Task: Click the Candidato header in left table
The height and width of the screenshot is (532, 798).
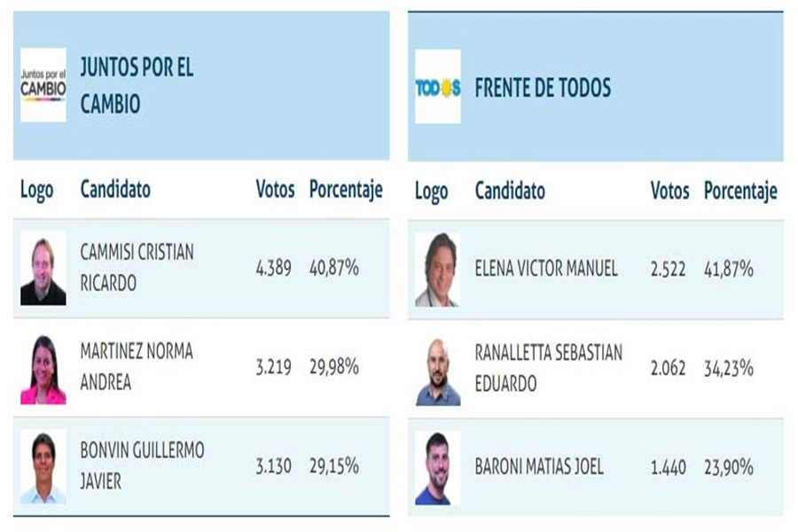Action: pos(115,189)
